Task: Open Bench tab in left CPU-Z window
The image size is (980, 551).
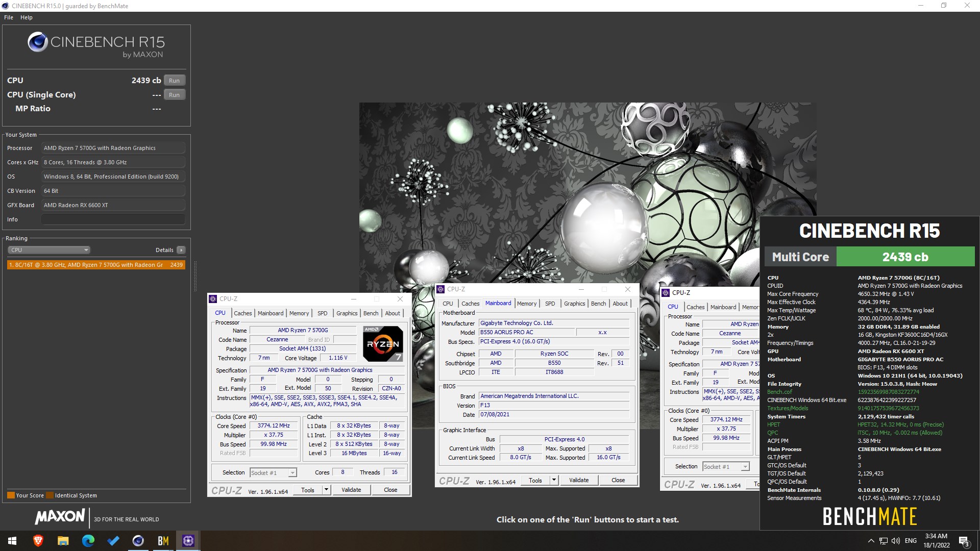Action: coord(371,313)
